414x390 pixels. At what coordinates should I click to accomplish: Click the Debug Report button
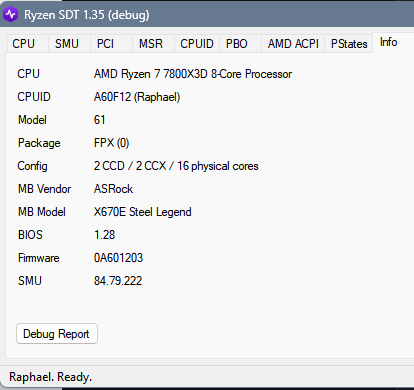57,334
